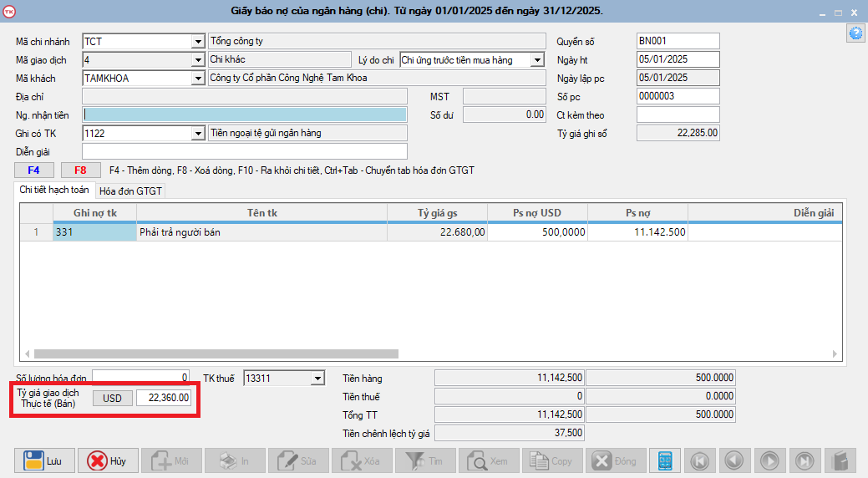Jump to the last record arrow
The height and width of the screenshot is (478, 868).
coord(804,460)
